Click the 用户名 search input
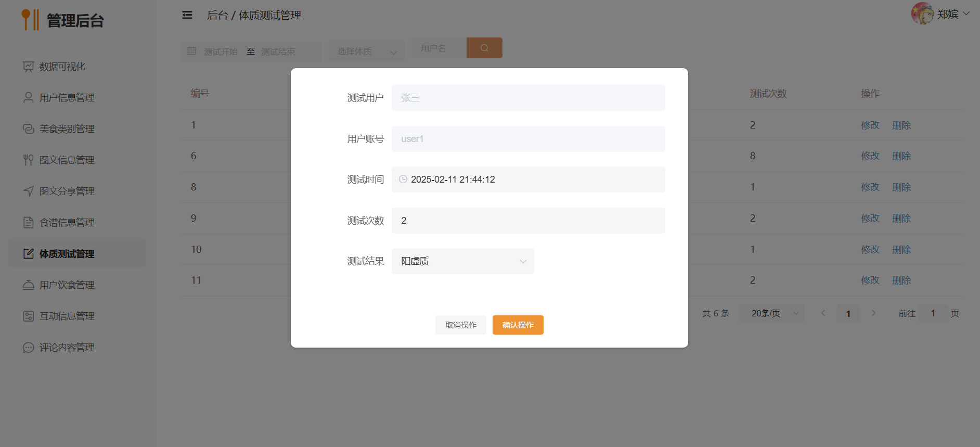 click(439, 48)
